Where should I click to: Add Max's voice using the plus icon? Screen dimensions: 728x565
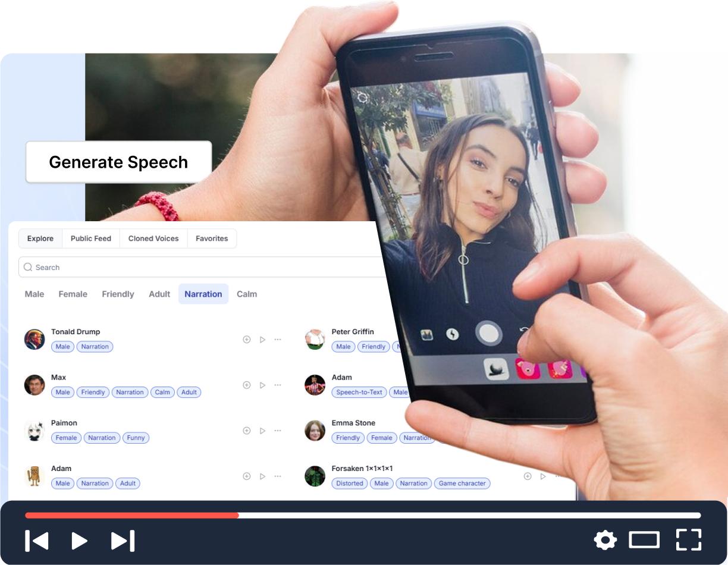point(246,385)
